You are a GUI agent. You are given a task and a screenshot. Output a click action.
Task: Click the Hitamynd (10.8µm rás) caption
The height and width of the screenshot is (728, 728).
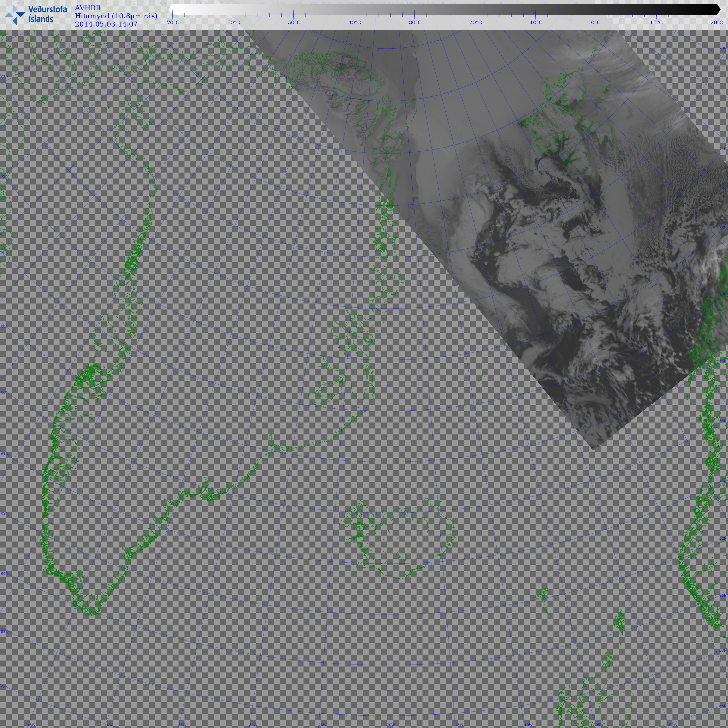point(116,16)
